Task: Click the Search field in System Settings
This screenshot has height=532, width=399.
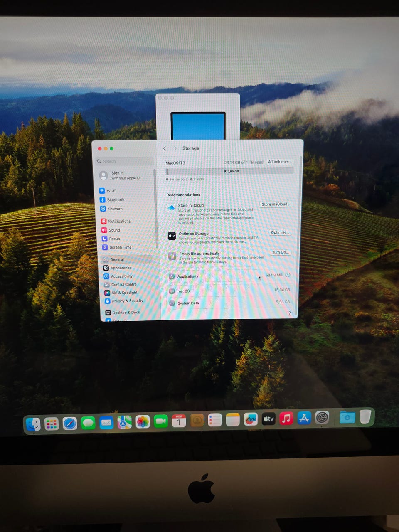Action: pos(125,161)
